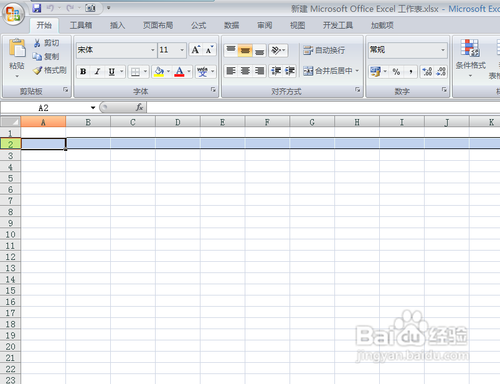The image size is (500, 384).
Task: Apply accounting number format icon
Action: [375, 71]
